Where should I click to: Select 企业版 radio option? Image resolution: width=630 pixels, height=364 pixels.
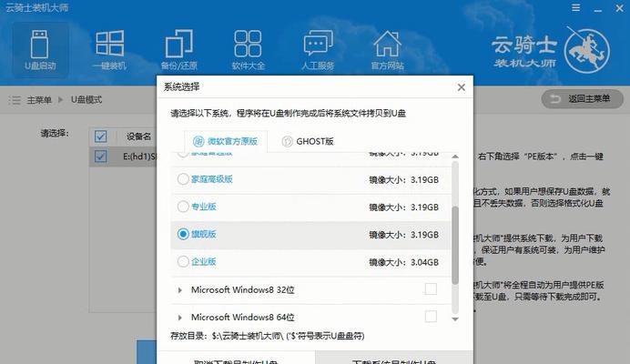(x=183, y=261)
